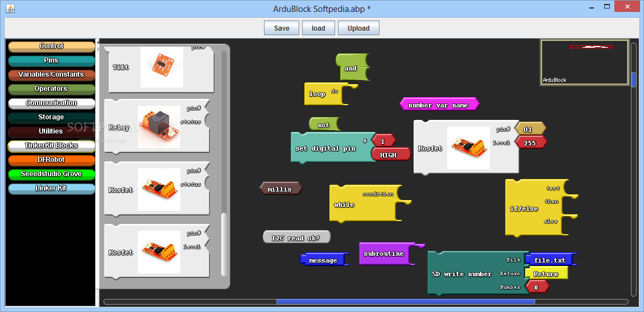Click the Save button
Viewport: 644px width, 312px height.
(282, 28)
